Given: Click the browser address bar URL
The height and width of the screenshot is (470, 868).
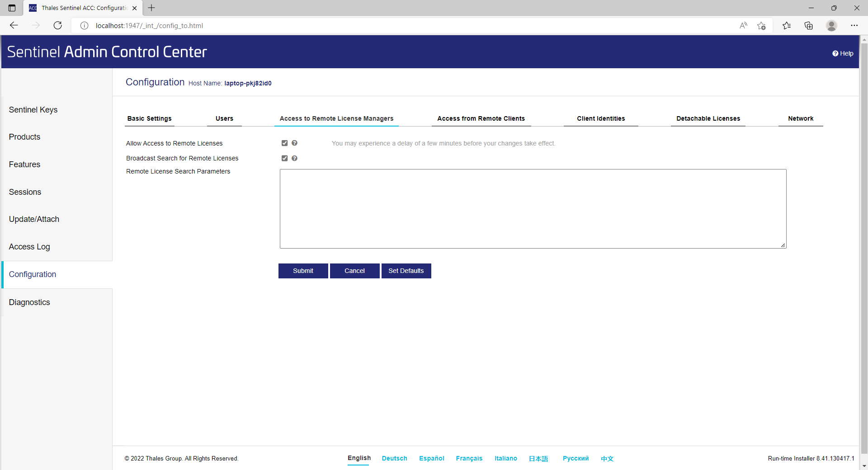Looking at the screenshot, I should (149, 25).
